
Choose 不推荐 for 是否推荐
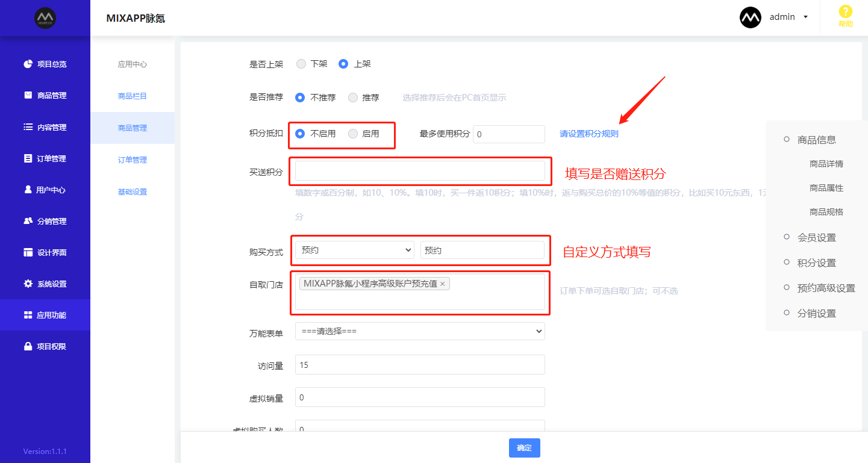(x=300, y=98)
